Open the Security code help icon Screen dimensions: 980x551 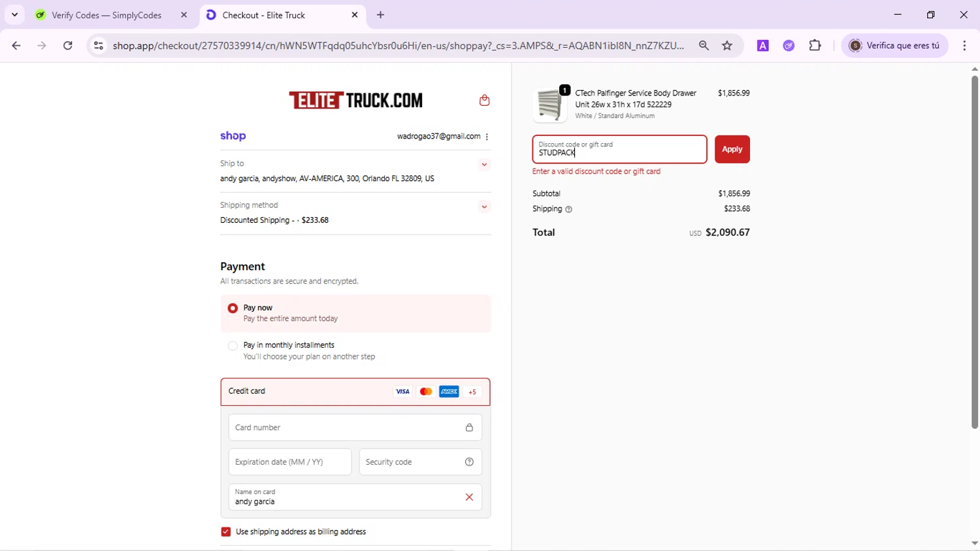tap(469, 462)
